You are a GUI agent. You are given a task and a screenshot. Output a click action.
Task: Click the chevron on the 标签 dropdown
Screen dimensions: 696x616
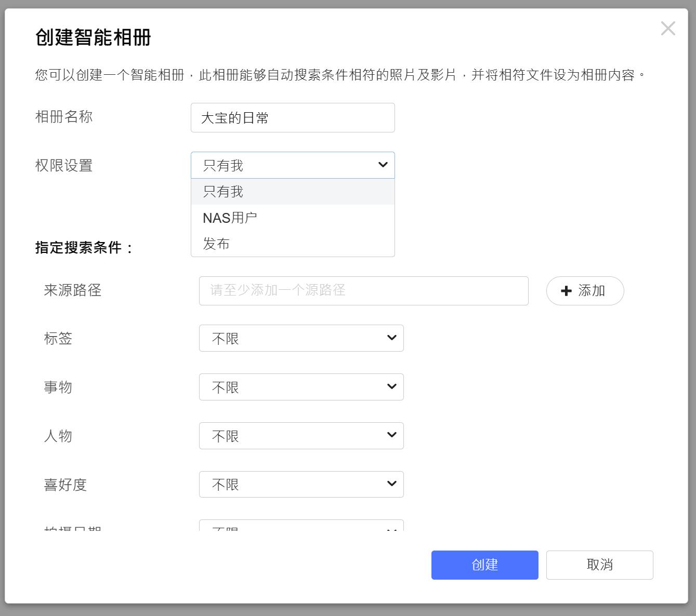391,338
